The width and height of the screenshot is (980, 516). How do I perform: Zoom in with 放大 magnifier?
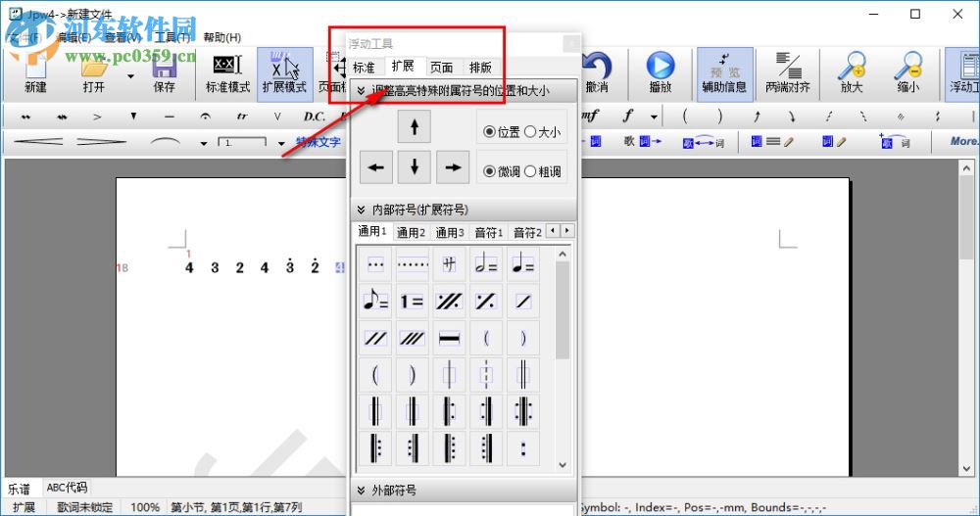[x=852, y=73]
